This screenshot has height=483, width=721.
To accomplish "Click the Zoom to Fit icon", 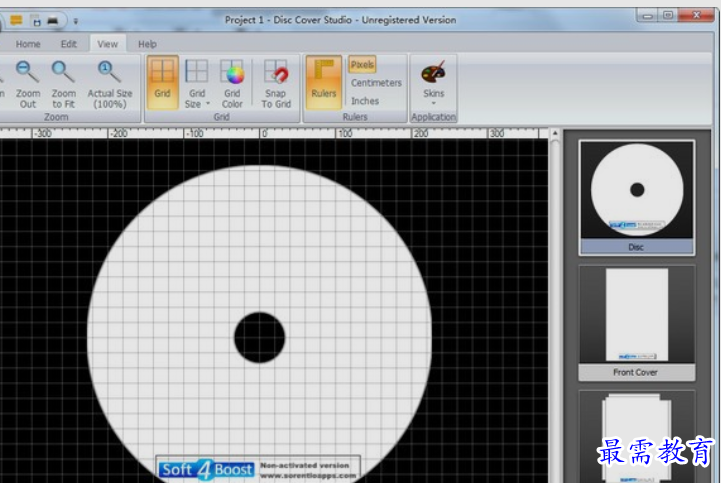I will pyautogui.click(x=63, y=72).
